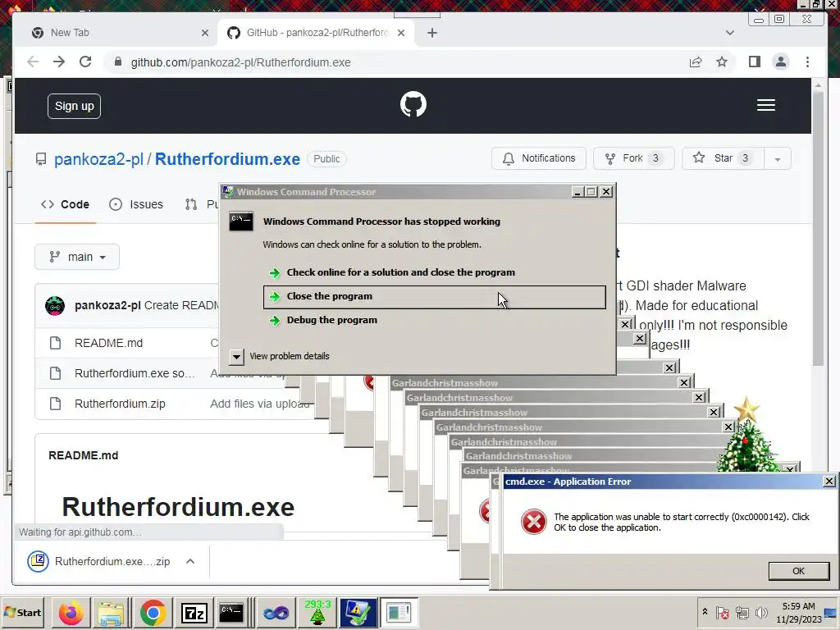Click the Rutherfordium.zip file icon
The image size is (840, 630).
pyautogui.click(x=55, y=404)
